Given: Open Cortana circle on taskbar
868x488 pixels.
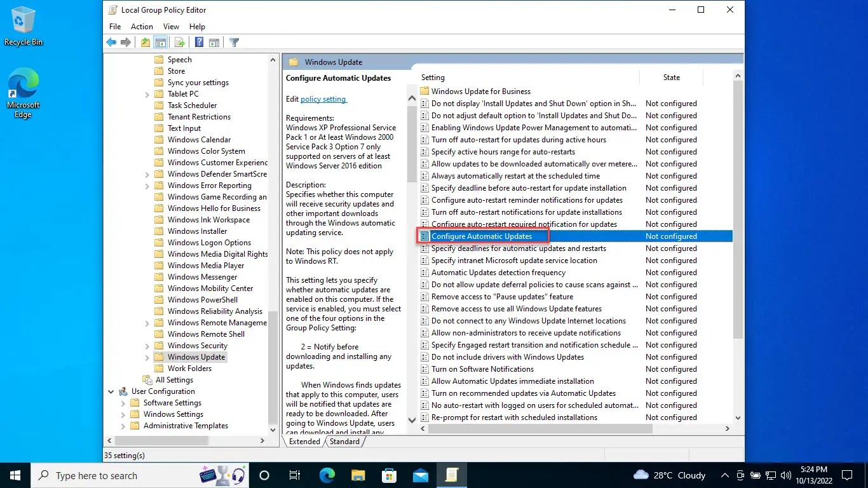Looking at the screenshot, I should pos(264,475).
